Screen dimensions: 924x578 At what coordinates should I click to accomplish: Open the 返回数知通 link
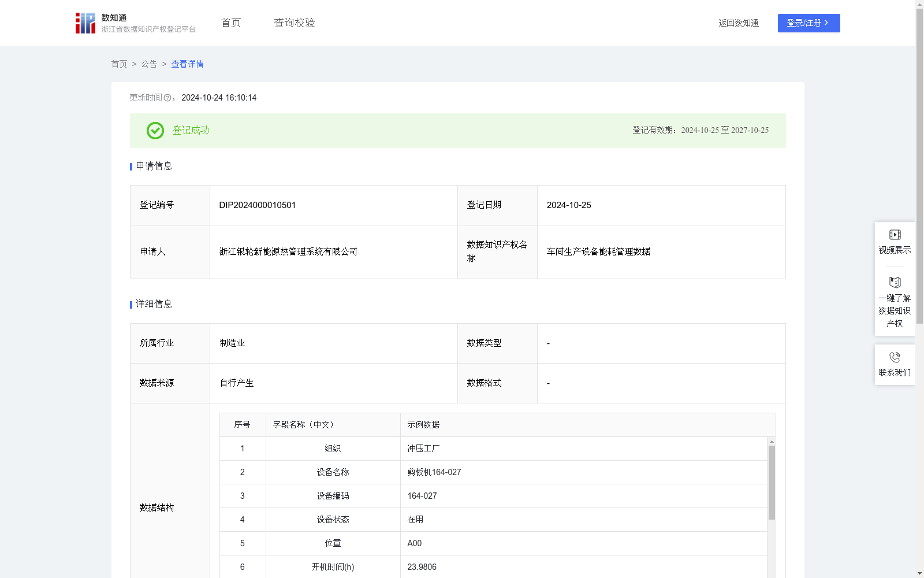tap(738, 23)
